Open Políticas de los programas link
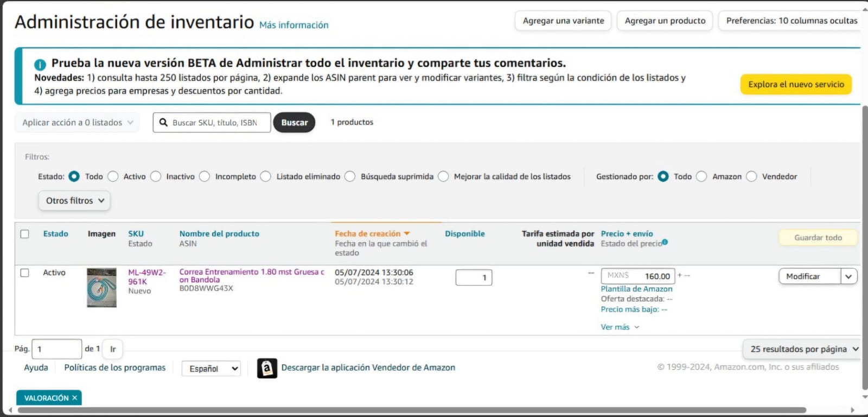868x417 pixels. coord(114,368)
